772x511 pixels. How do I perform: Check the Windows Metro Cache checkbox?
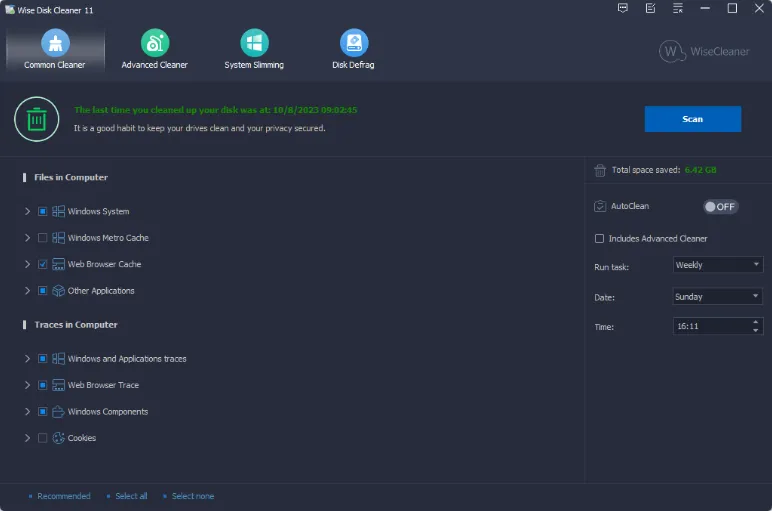click(x=42, y=238)
